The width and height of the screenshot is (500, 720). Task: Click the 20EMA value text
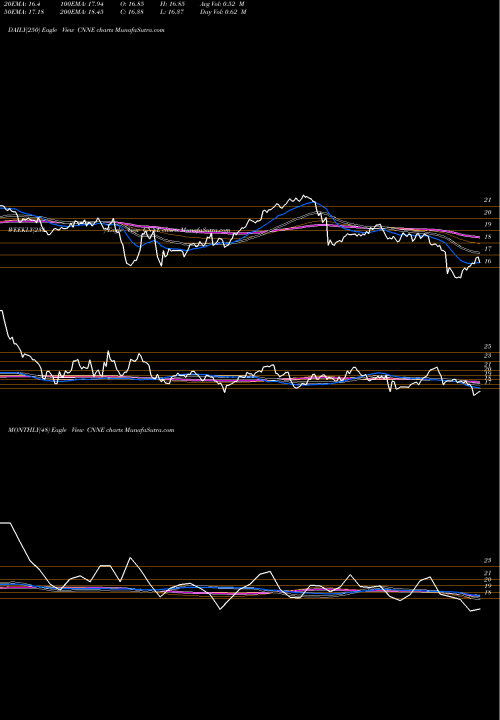coord(22,4)
